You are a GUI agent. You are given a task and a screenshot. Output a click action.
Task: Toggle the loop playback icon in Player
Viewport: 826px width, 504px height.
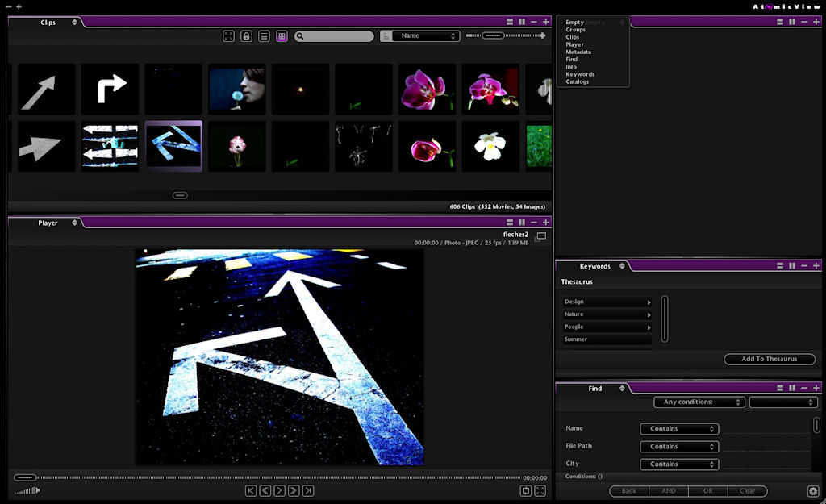[526, 490]
